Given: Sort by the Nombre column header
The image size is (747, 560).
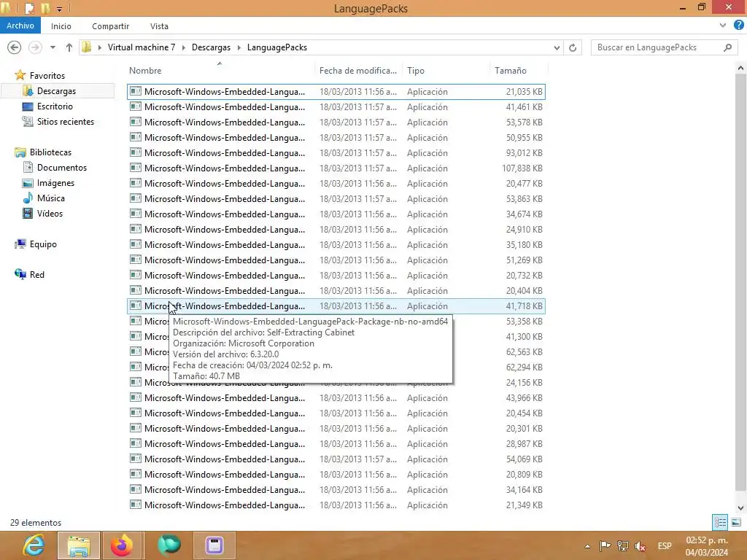Looking at the screenshot, I should tap(145, 71).
